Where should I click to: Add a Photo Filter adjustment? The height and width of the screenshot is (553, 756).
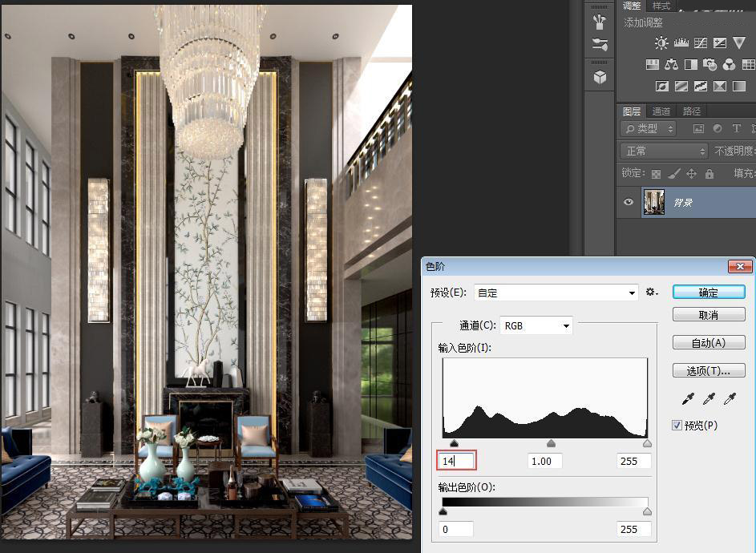click(x=710, y=65)
